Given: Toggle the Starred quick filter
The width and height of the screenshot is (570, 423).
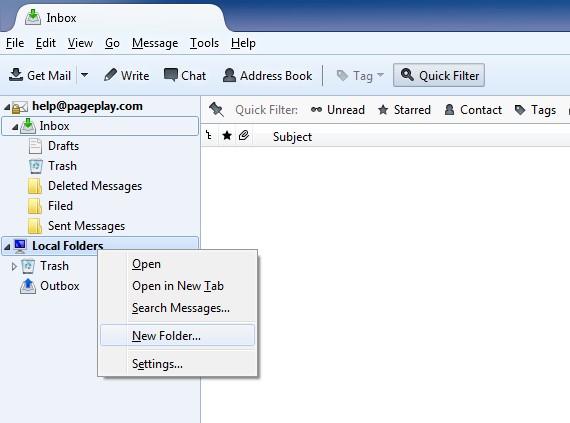Looking at the screenshot, I should pos(404,110).
